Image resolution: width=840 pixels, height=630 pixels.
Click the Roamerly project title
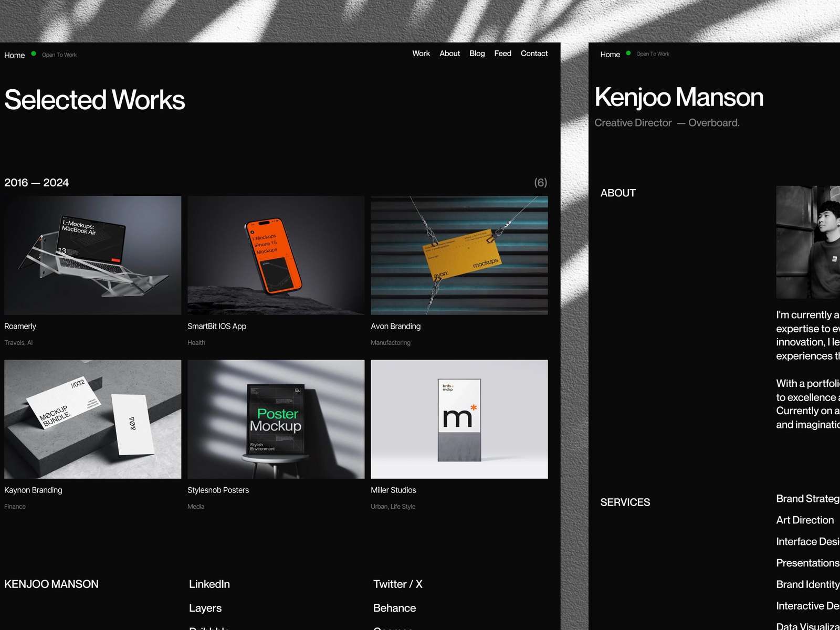pos(20,326)
